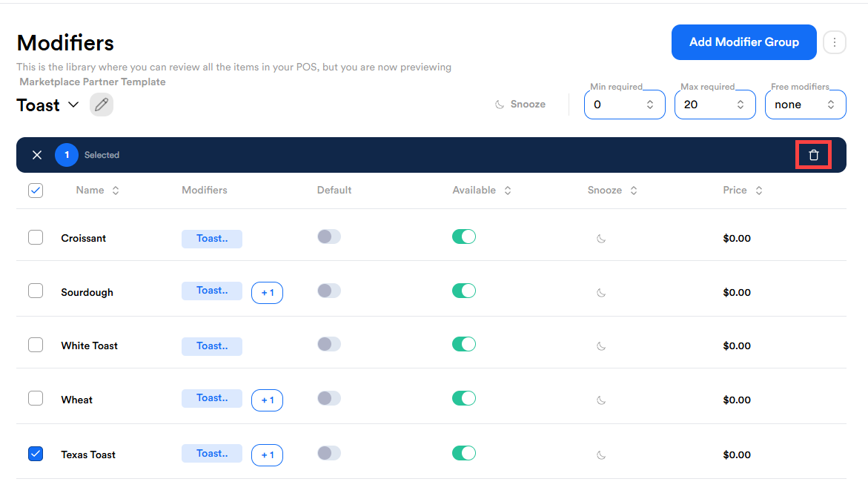
Task: Click the Add Modifier Group button
Action: pyautogui.click(x=743, y=42)
